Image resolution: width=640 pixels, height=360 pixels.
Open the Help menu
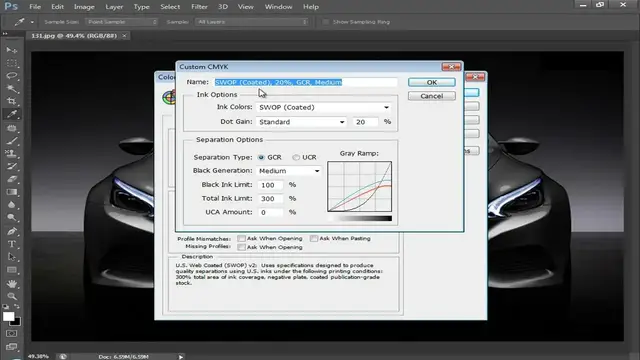pyautogui.click(x=311, y=7)
